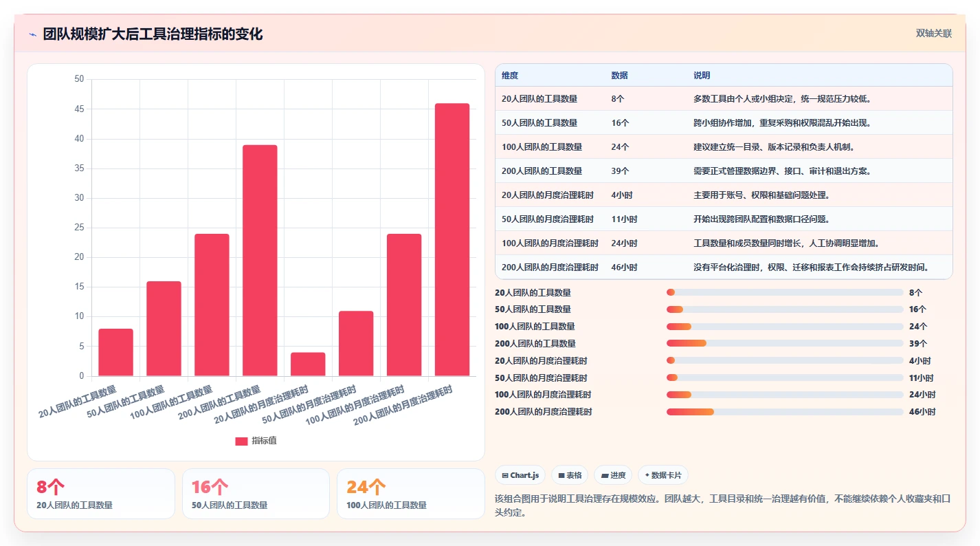The image size is (980, 546).
Task: Click table cell 200人团队的月度治理耗时
Action: click(x=550, y=267)
